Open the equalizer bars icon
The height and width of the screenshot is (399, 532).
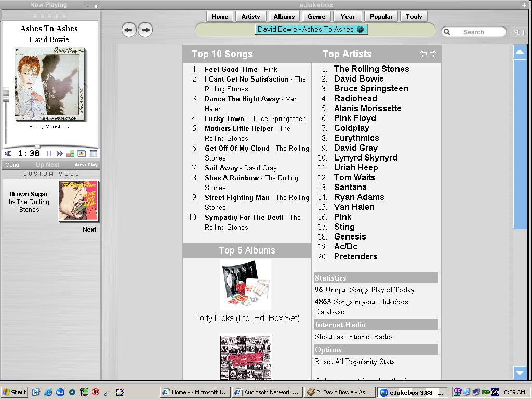70,153
